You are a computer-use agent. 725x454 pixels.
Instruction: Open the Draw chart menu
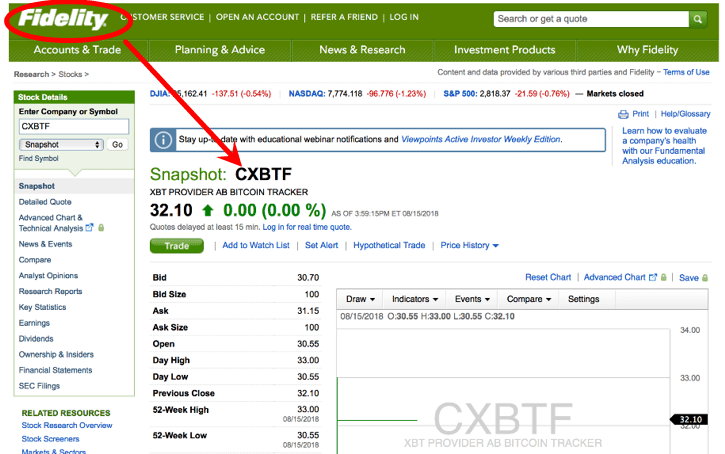coord(360,299)
